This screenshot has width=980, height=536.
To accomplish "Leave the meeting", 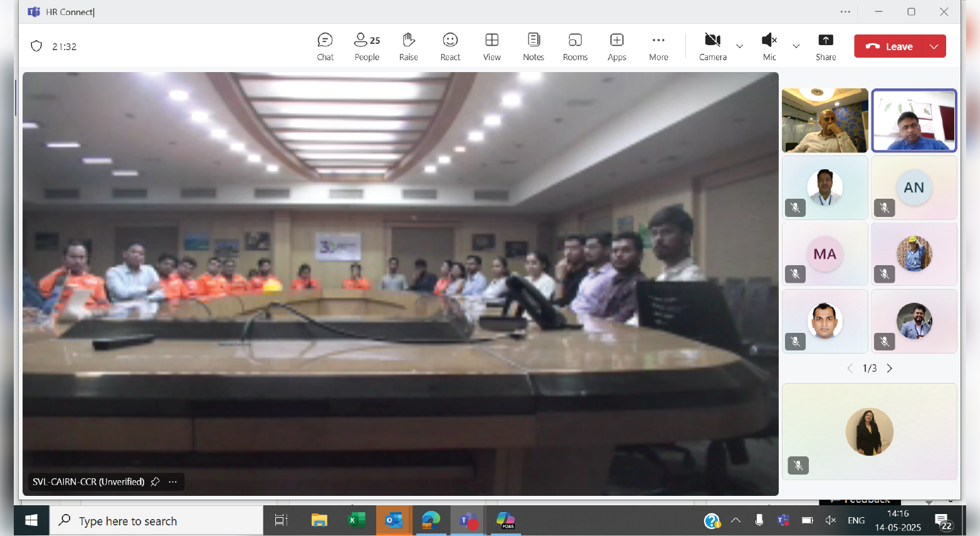I will 889,46.
